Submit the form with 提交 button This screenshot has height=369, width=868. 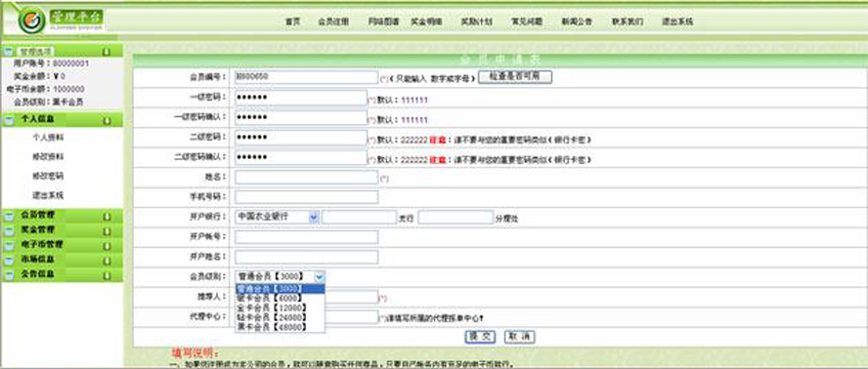[480, 337]
